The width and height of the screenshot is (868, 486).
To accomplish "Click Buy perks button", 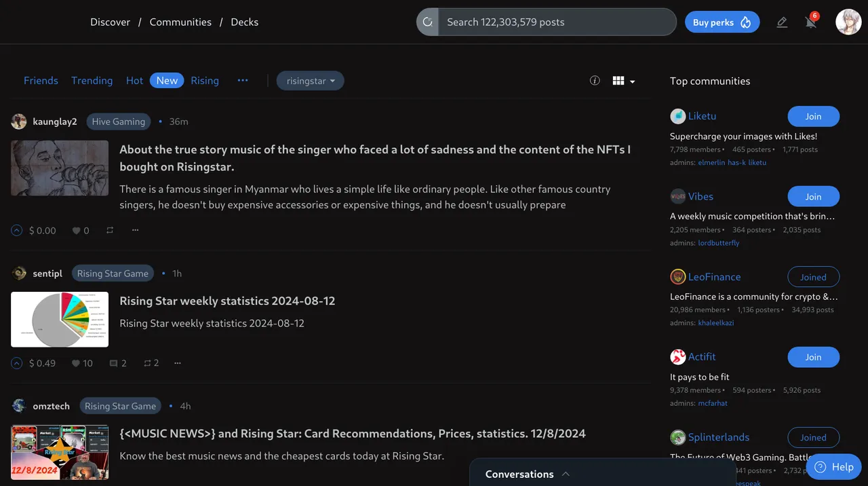I will coord(722,22).
